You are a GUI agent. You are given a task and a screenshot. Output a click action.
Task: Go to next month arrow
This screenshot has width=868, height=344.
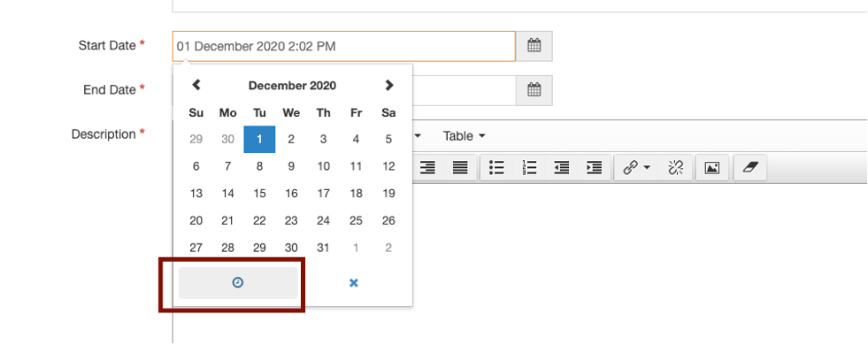(389, 85)
